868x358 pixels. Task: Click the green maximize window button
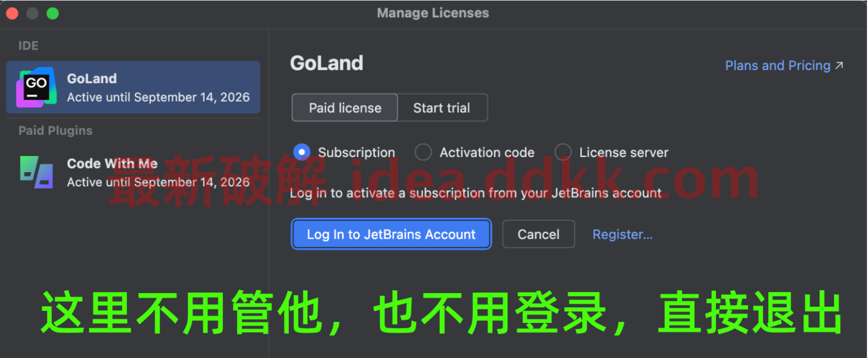tap(53, 13)
